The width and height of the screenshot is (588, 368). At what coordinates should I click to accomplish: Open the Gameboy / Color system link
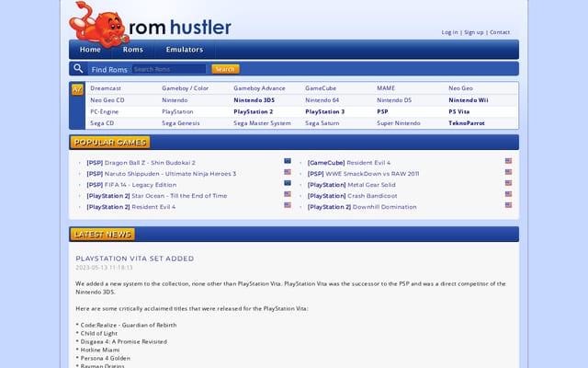(x=185, y=88)
